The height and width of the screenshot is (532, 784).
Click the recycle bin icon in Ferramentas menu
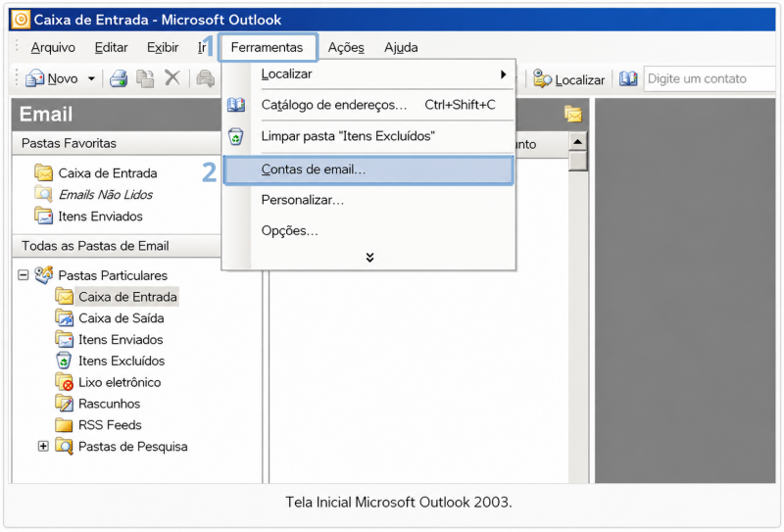236,136
